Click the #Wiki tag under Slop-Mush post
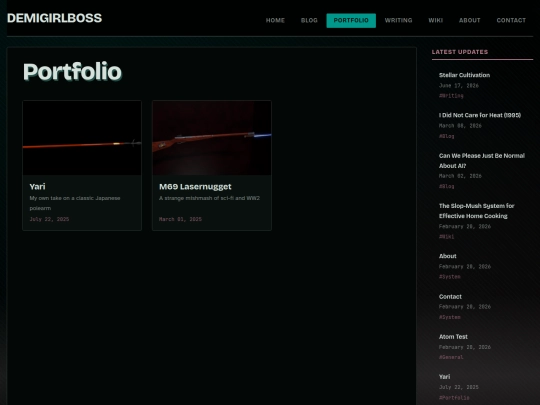 click(x=446, y=237)
